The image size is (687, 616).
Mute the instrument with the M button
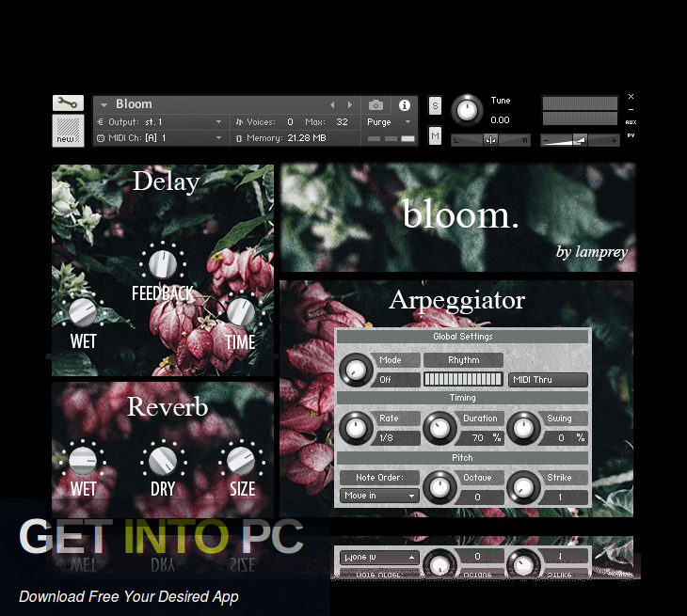435,135
